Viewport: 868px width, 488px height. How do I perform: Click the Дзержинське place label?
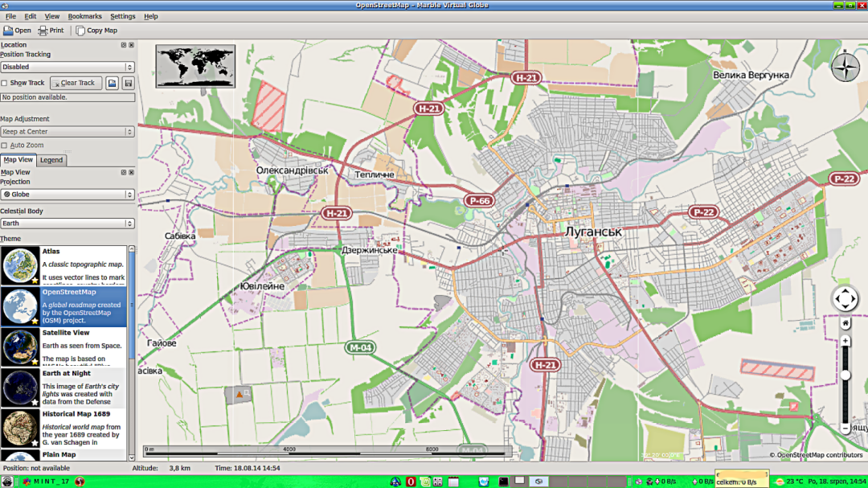click(x=369, y=250)
